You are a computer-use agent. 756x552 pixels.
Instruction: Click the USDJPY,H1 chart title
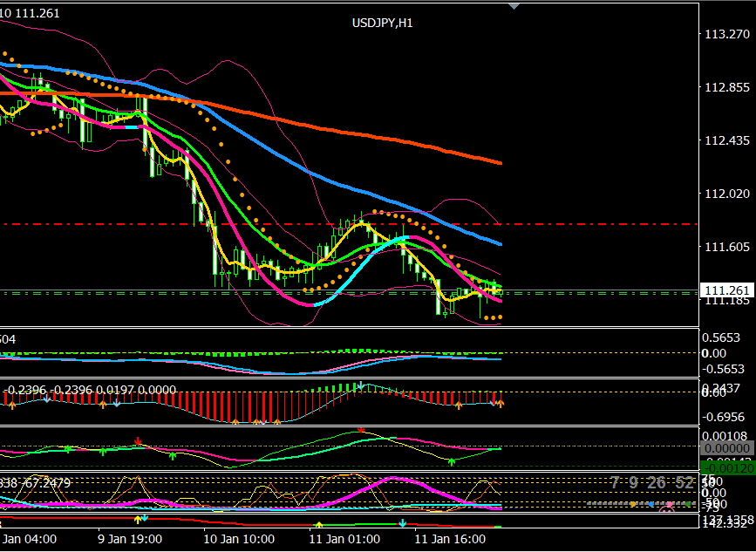(382, 24)
